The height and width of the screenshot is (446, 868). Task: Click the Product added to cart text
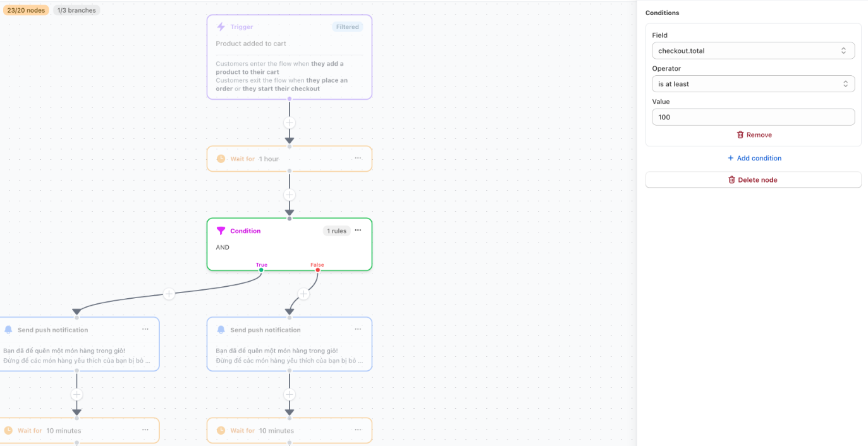[x=251, y=44]
